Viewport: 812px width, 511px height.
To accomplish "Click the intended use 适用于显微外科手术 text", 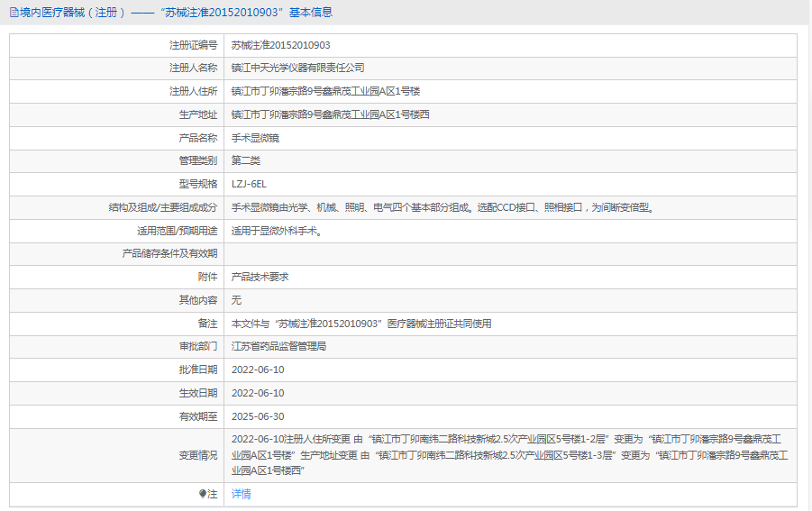I will (277, 231).
